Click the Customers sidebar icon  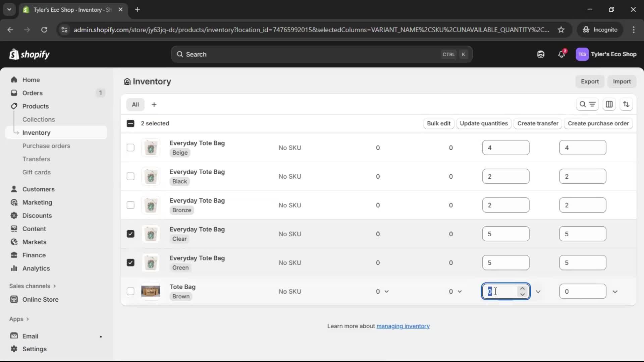click(x=14, y=189)
